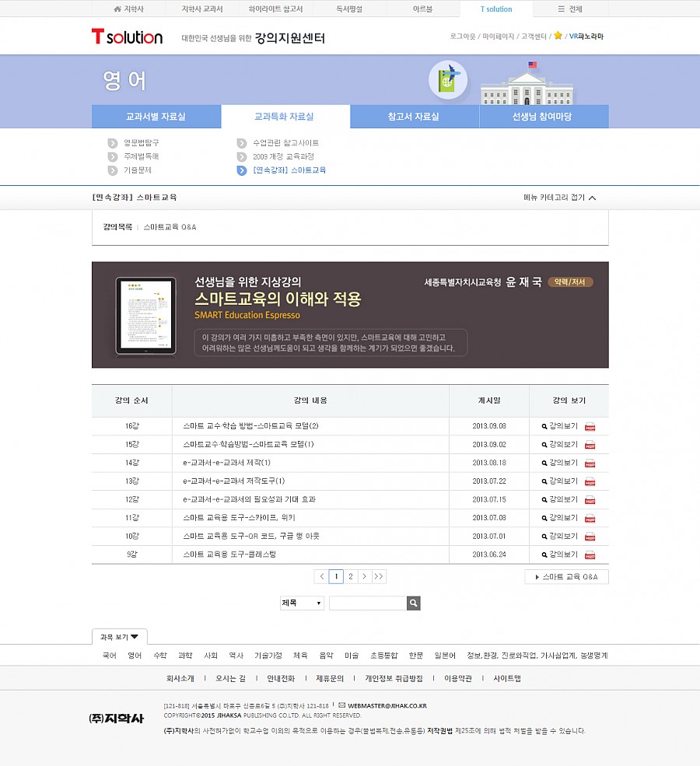Switch to the 참고서 자료실 tab
The image size is (700, 766).
(x=414, y=117)
